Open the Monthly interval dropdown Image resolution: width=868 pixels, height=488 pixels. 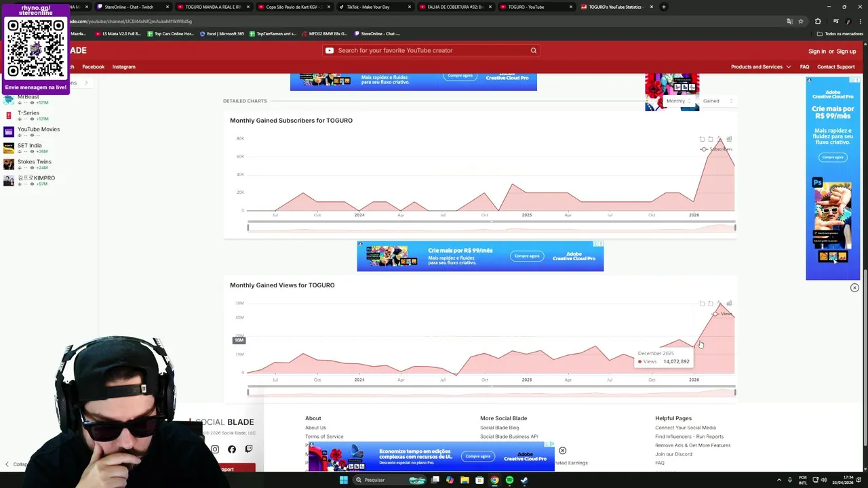pos(678,101)
